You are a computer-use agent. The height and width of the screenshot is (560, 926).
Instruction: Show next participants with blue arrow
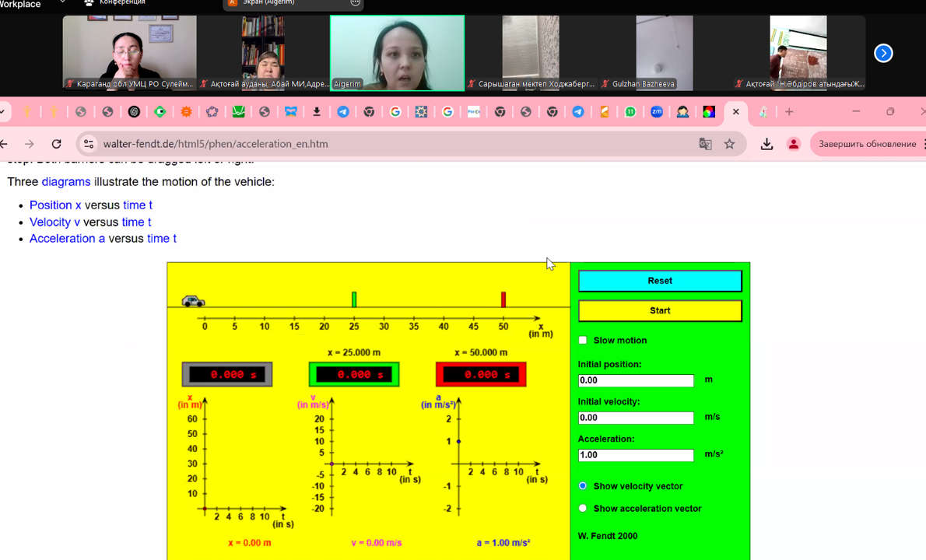(883, 53)
